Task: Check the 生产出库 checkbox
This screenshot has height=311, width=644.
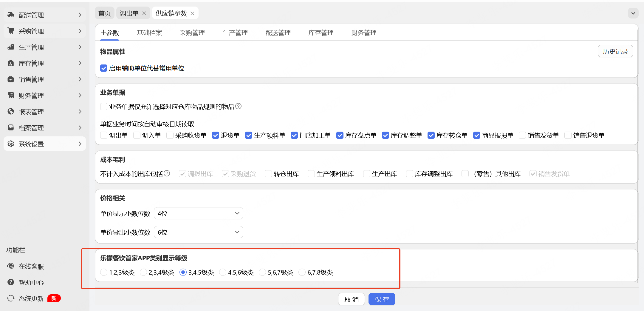Action: pos(367,174)
